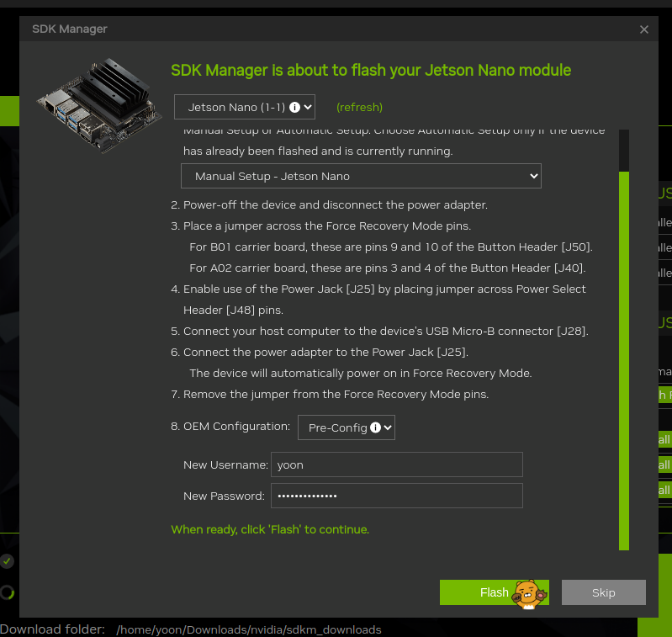The height and width of the screenshot is (637, 672).
Task: Focus the New Password field
Action: tap(396, 496)
